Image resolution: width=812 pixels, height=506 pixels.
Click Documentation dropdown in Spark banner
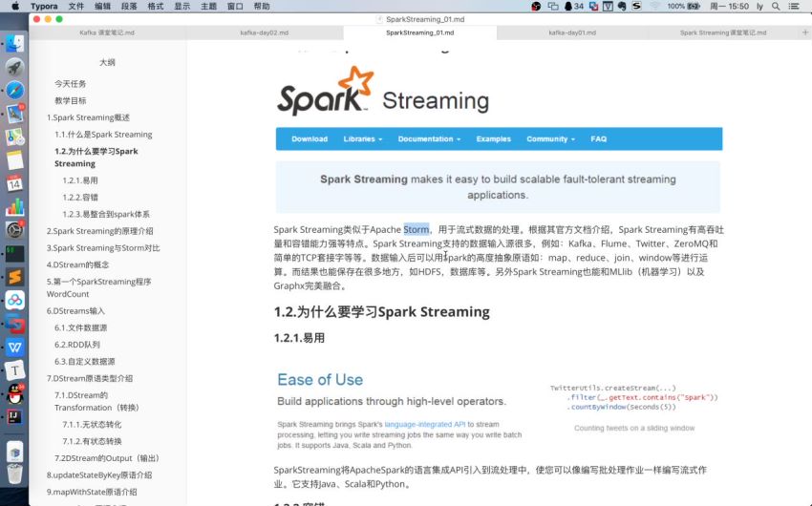pyautogui.click(x=429, y=139)
